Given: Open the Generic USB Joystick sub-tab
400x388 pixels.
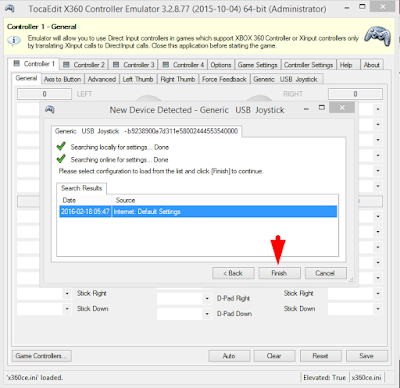Looking at the screenshot, I should pos(286,79).
